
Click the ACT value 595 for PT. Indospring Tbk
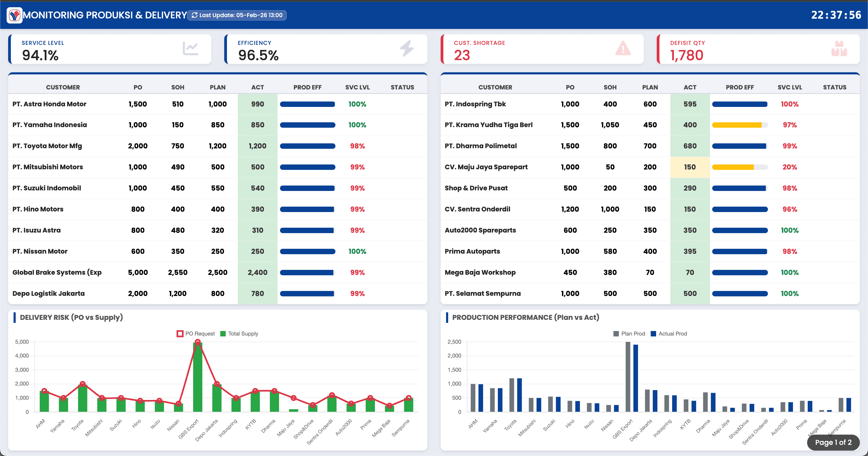pyautogui.click(x=690, y=104)
